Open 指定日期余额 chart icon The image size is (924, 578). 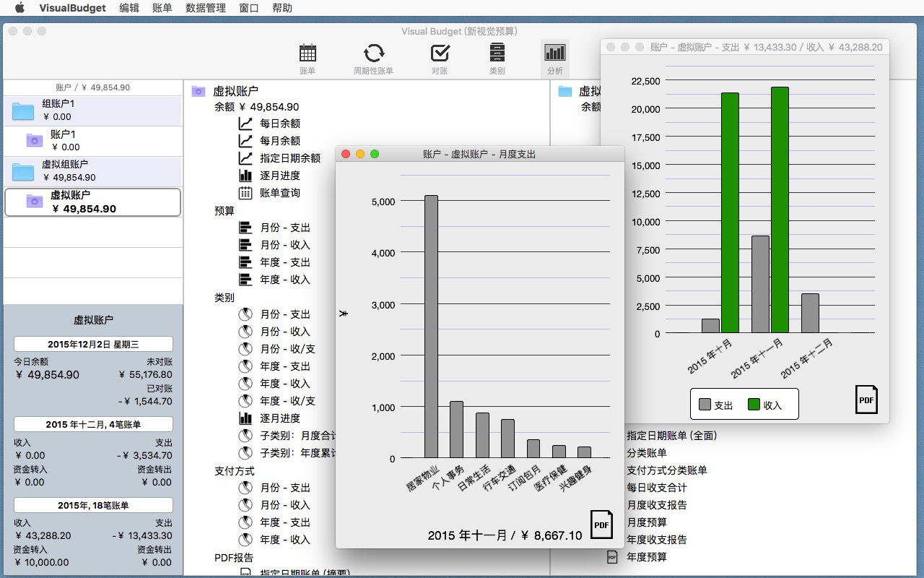245,158
